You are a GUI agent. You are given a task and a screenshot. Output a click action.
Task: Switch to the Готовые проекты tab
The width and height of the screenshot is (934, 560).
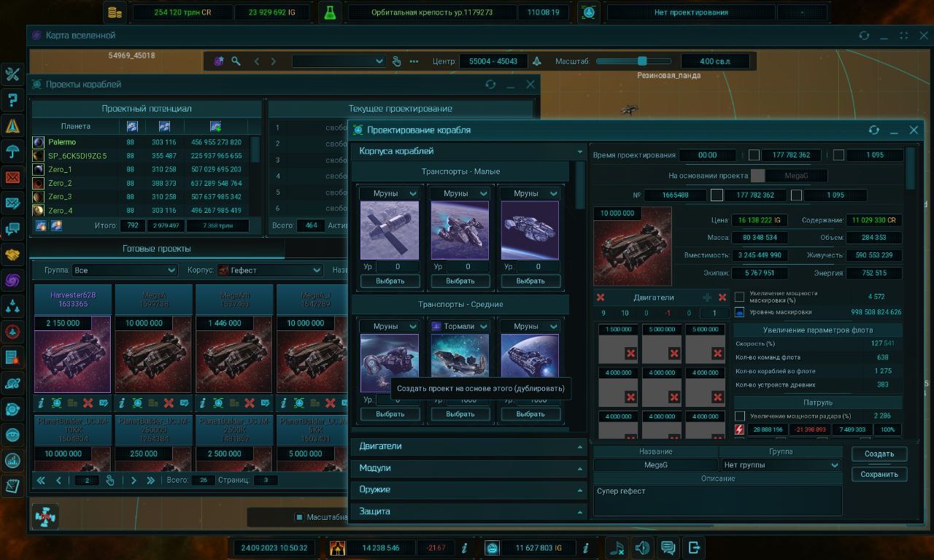pyautogui.click(x=157, y=249)
